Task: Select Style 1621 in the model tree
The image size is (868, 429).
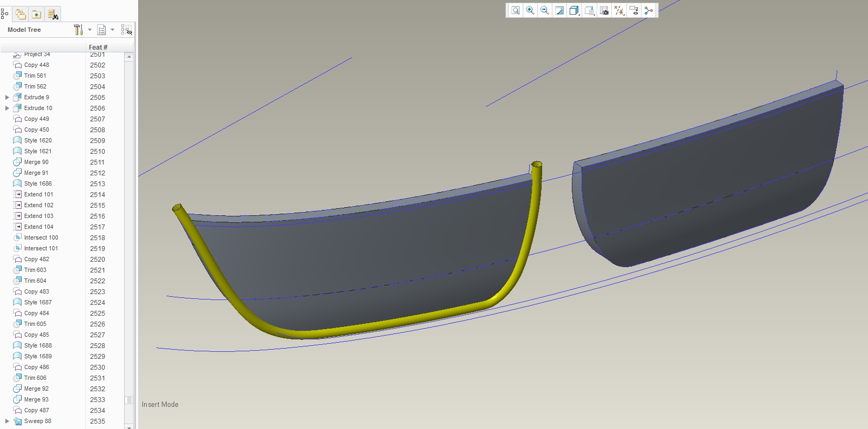Action: [38, 151]
